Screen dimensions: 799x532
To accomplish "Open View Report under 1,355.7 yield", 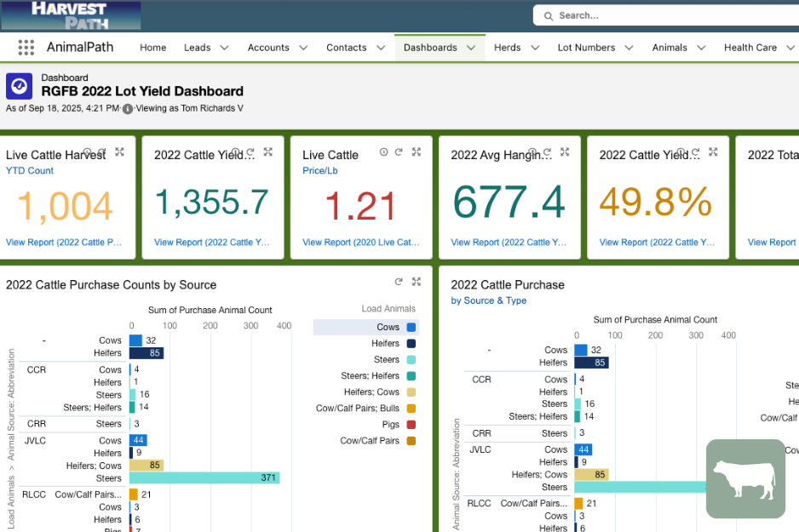I will tap(212, 243).
